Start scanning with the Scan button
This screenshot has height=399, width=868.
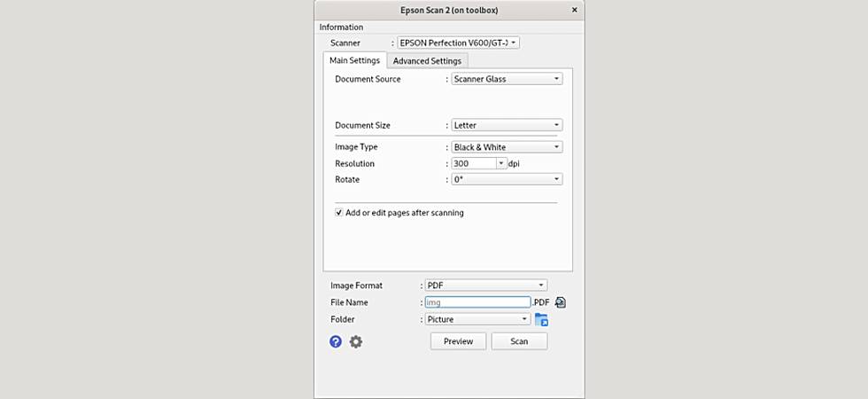(519, 341)
